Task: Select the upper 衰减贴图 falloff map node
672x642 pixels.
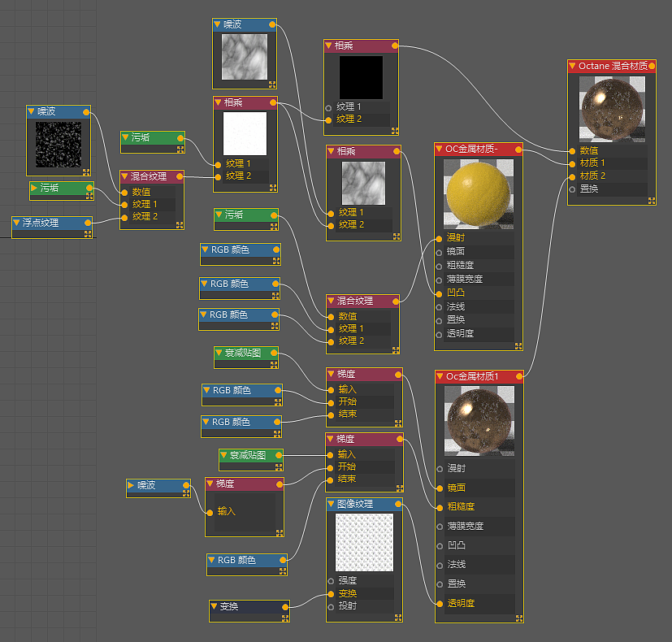Action: [246, 356]
